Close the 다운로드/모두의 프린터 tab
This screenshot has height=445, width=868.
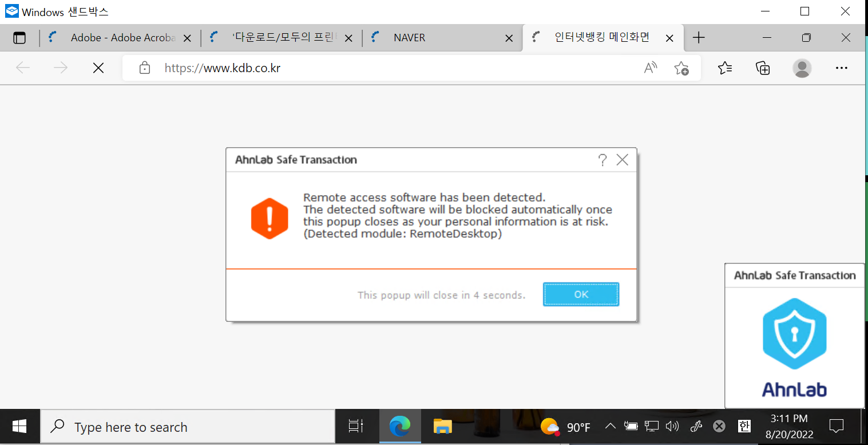coord(348,38)
